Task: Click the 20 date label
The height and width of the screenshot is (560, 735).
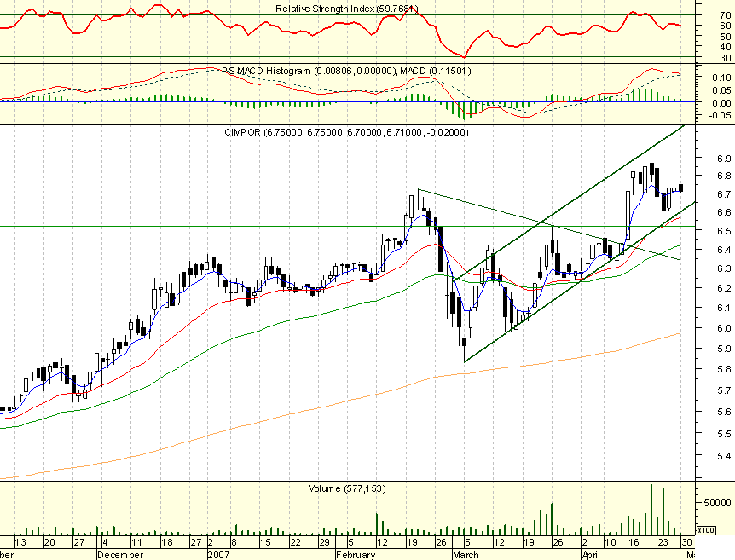Action: [x=49, y=543]
